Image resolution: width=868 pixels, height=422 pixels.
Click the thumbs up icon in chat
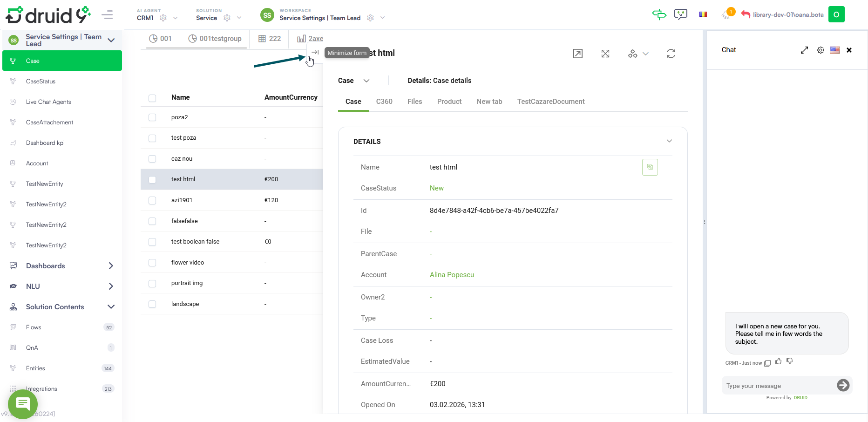778,361
